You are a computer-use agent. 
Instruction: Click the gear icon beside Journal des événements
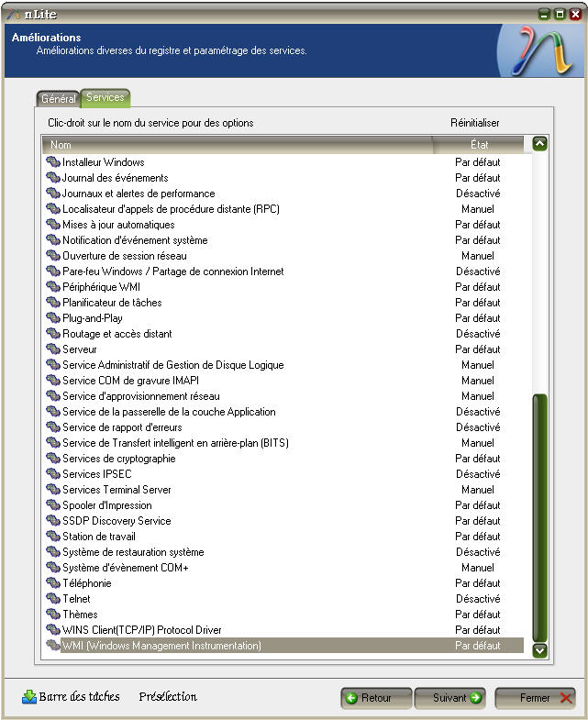point(53,177)
